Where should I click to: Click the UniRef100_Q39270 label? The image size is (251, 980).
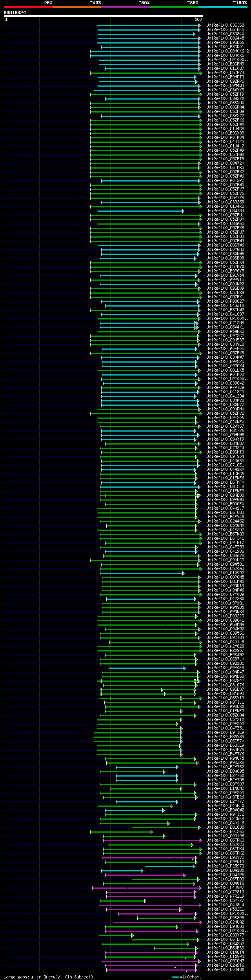tap(225, 99)
